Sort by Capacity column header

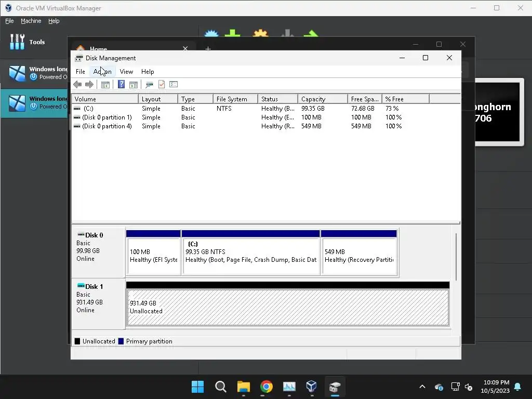(x=323, y=99)
